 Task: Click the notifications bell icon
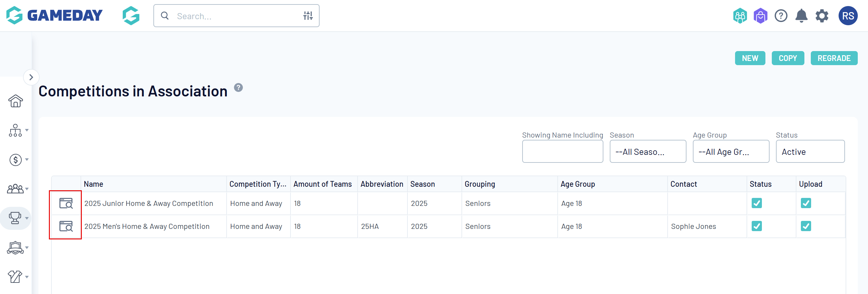click(801, 16)
